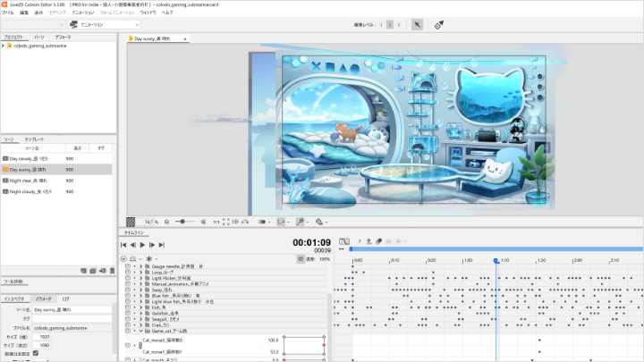Click the import scene icon next to trash

click(x=103, y=271)
